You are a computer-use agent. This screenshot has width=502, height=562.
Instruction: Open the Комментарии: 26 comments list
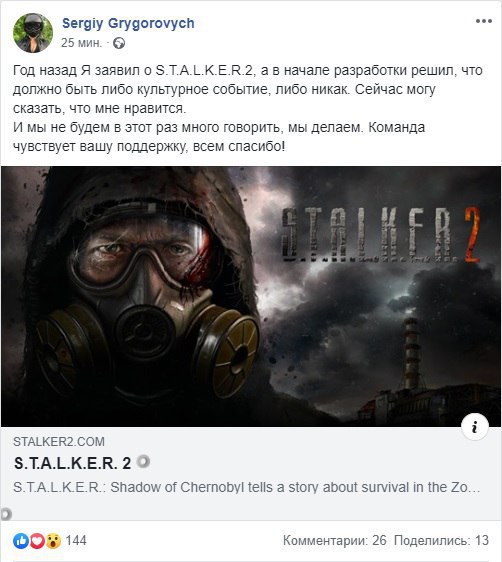335,540
